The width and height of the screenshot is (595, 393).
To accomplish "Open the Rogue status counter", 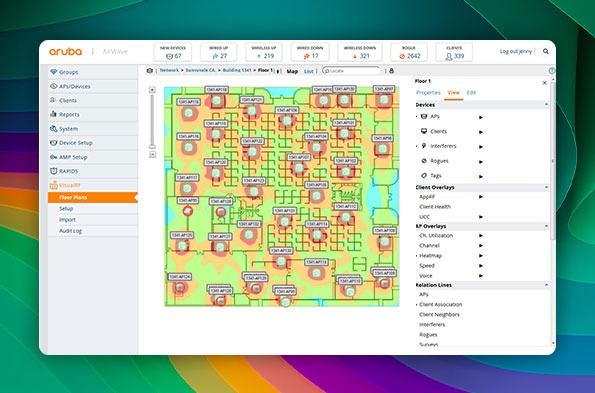I will (x=409, y=52).
